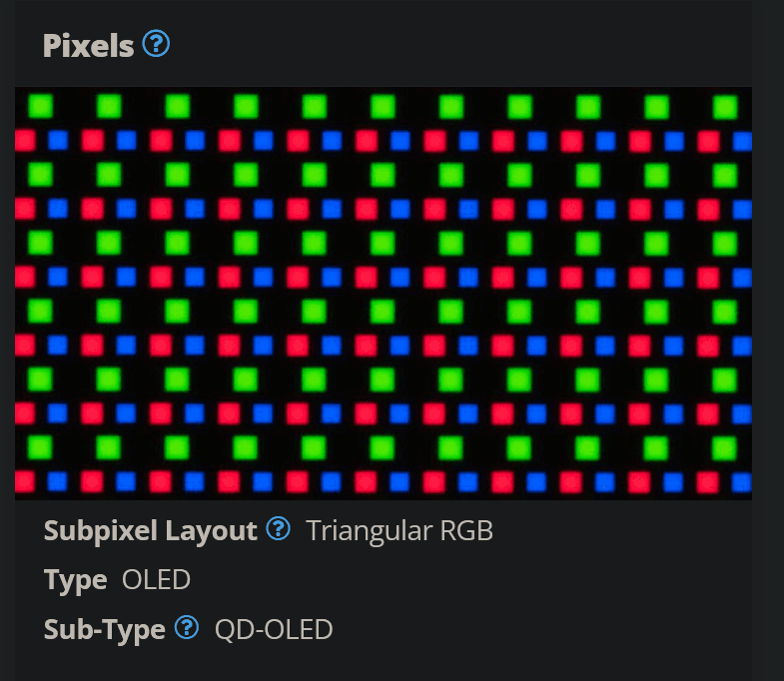Click the Pixels section heading
Viewport: 784px width, 681px height.
89,46
